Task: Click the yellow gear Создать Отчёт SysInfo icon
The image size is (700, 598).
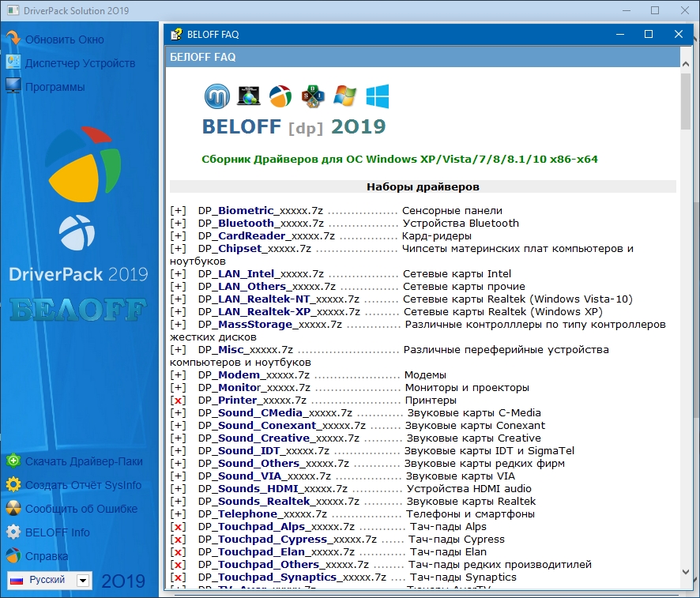Action: pos(13,485)
